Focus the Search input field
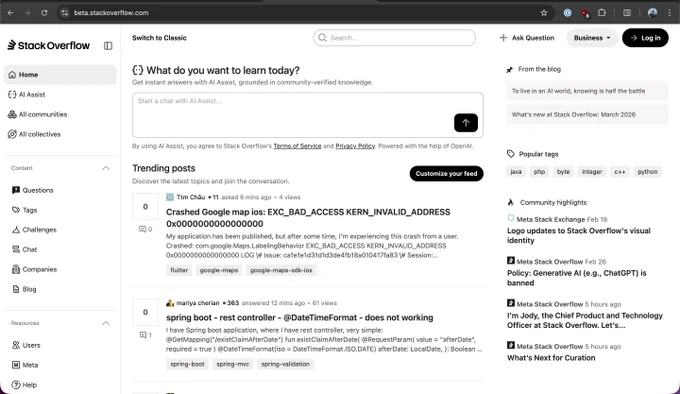 [394, 38]
